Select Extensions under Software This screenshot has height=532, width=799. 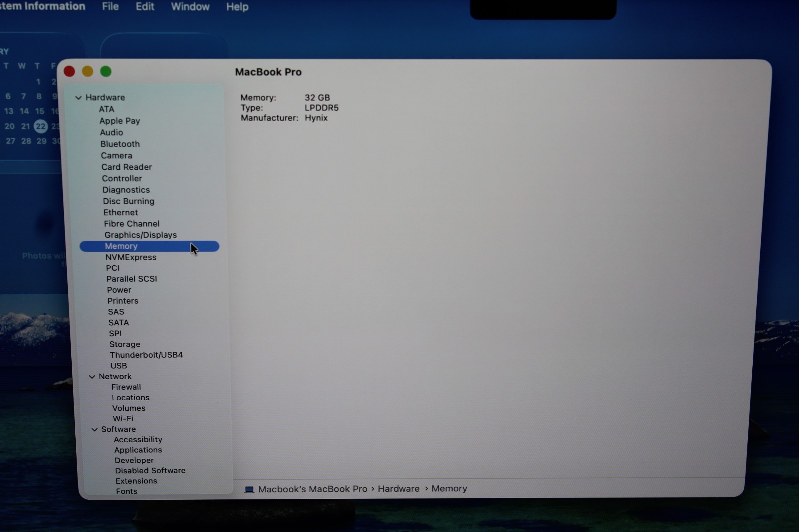(136, 481)
